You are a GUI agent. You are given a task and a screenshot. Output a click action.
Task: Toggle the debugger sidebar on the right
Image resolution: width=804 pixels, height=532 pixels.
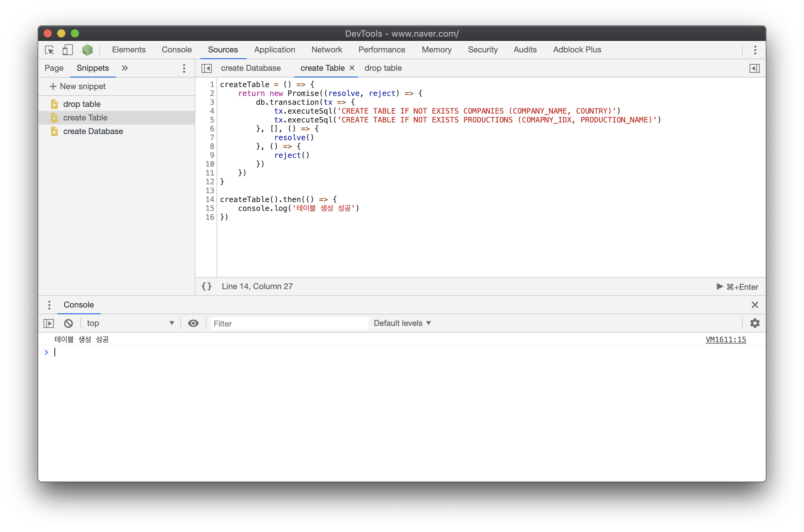(754, 68)
